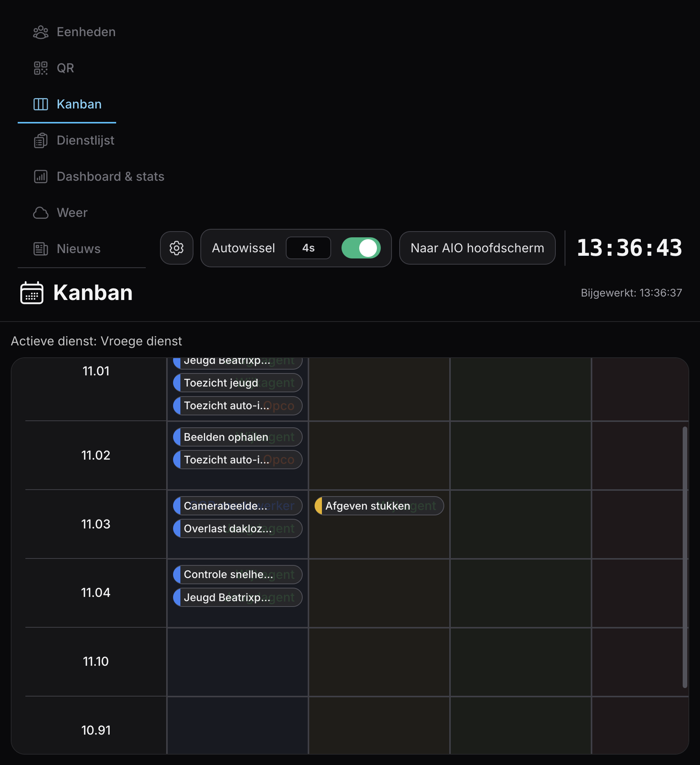Click the Kanban columns icon in sidebar
The height and width of the screenshot is (765, 700).
pos(40,104)
